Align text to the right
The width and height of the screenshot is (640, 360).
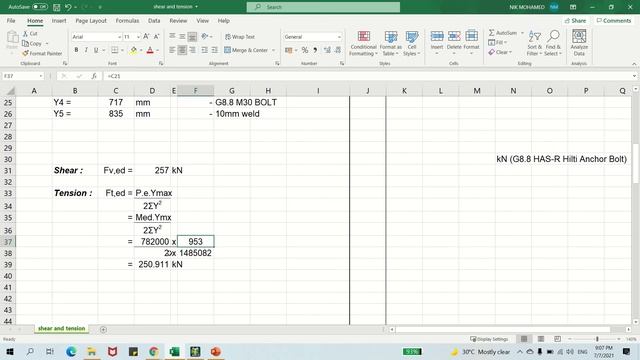point(192,50)
